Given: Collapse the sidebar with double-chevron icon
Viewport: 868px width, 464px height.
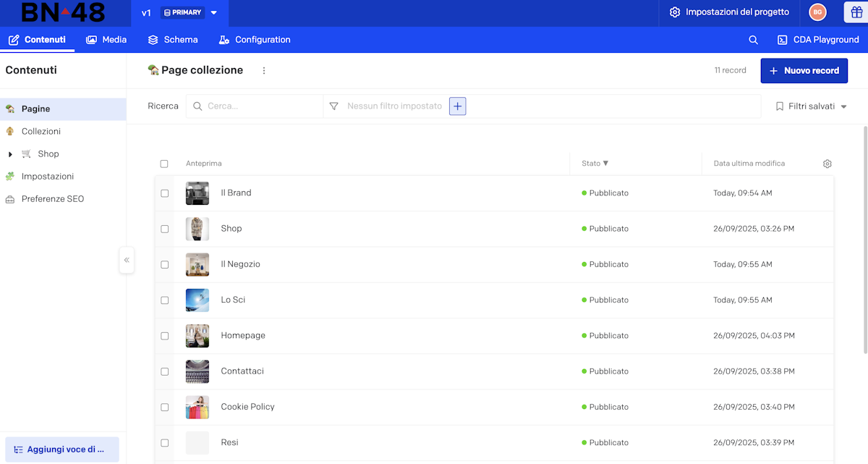Looking at the screenshot, I should tap(127, 260).
